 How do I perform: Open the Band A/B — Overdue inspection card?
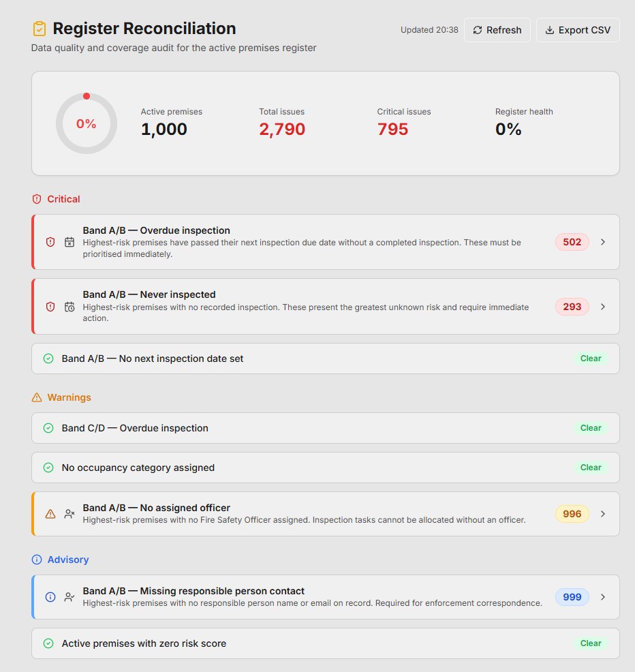326,242
